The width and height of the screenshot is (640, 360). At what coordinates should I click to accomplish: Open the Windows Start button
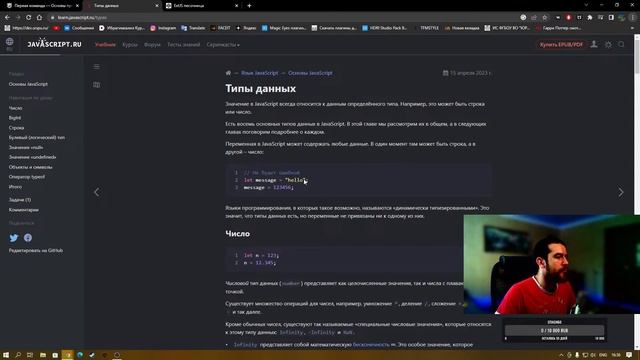6,355
